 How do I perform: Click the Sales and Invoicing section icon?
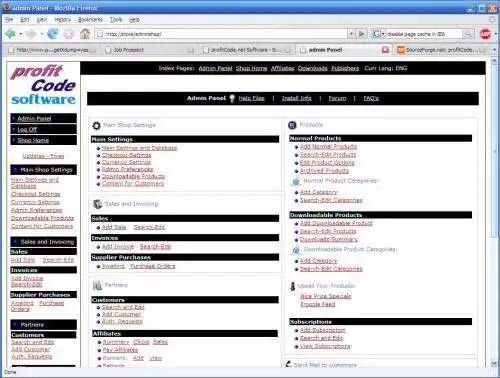point(97,204)
